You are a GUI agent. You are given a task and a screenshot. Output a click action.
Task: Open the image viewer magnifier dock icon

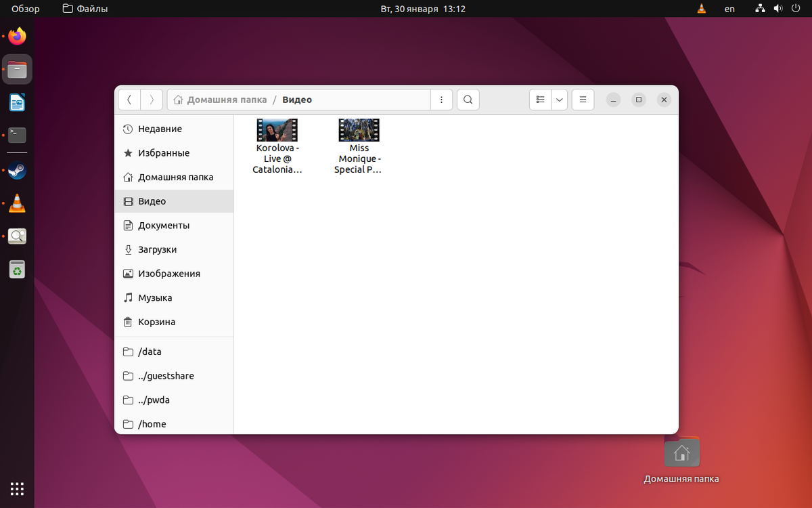[x=18, y=236]
